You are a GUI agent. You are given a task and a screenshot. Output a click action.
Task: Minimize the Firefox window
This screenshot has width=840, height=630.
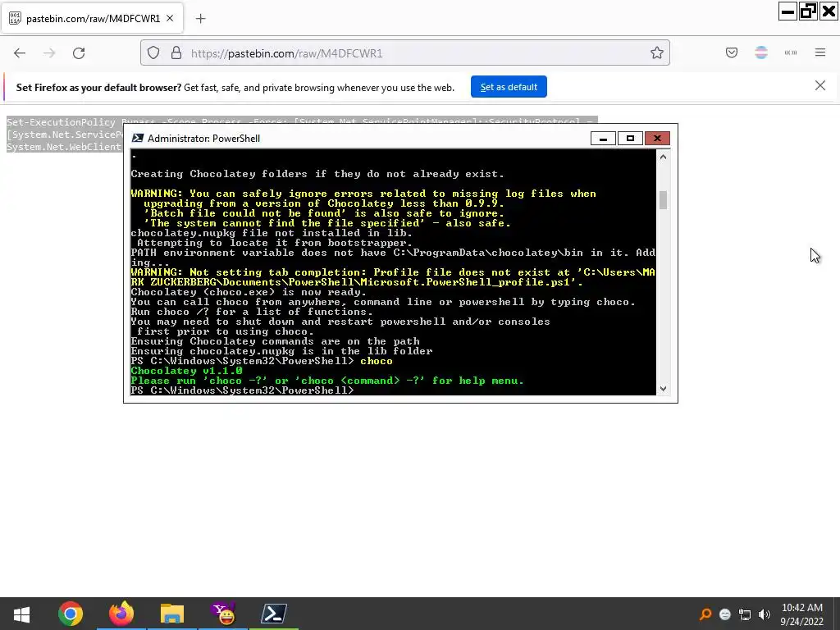[x=787, y=11]
